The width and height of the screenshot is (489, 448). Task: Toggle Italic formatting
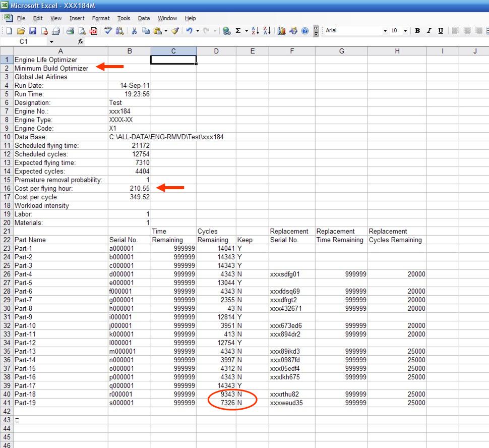429,31
